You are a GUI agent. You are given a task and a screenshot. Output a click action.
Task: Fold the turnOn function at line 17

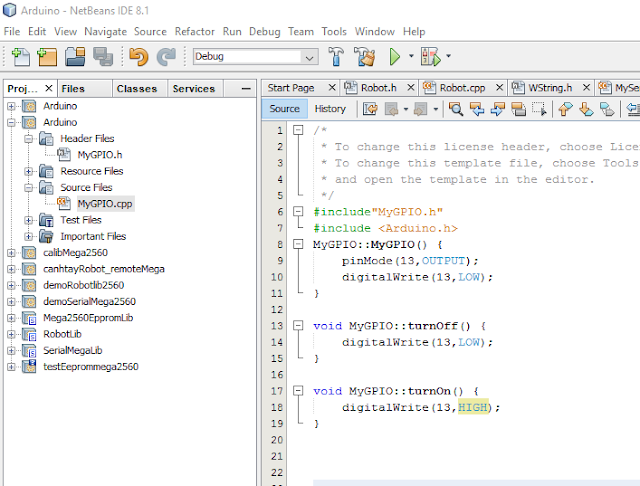298,391
